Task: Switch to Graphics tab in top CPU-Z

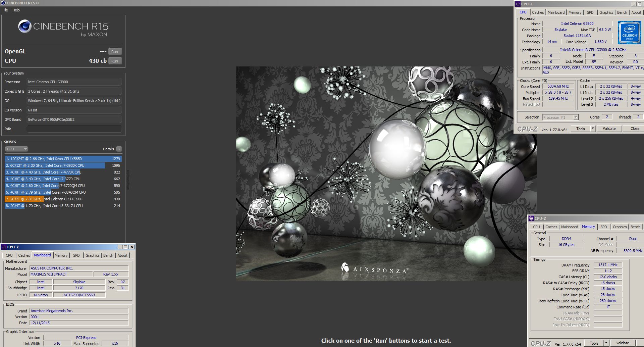Action: (x=606, y=12)
